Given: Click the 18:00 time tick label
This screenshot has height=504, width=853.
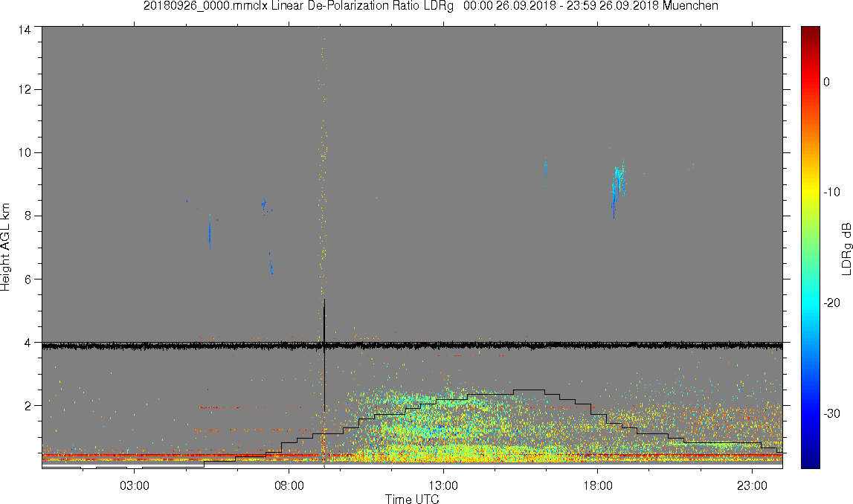Looking at the screenshot, I should (598, 485).
